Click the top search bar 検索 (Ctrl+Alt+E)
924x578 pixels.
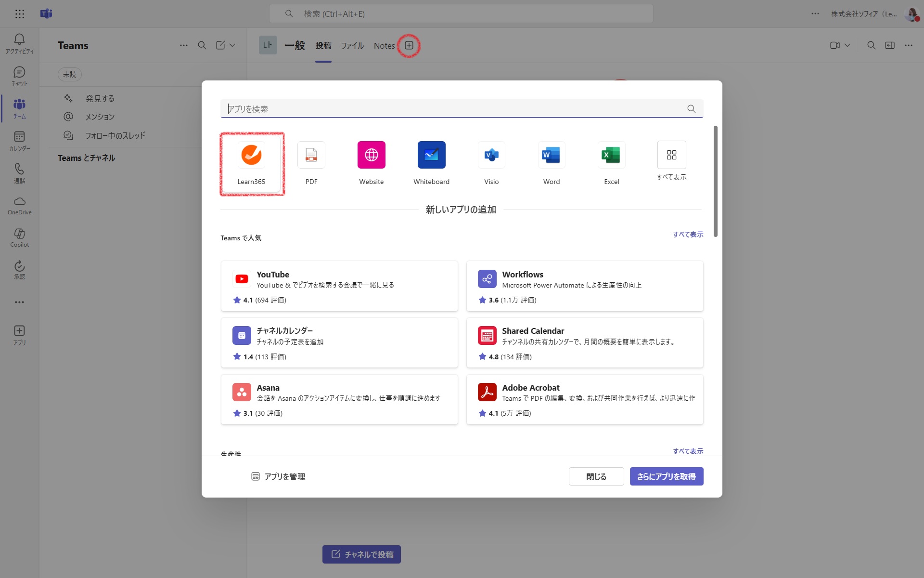tap(461, 14)
